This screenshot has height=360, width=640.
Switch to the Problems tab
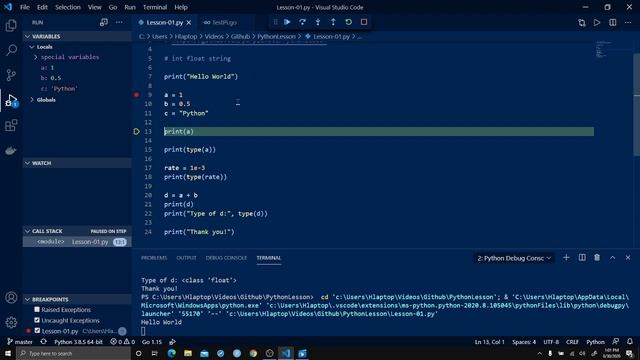coord(154,258)
